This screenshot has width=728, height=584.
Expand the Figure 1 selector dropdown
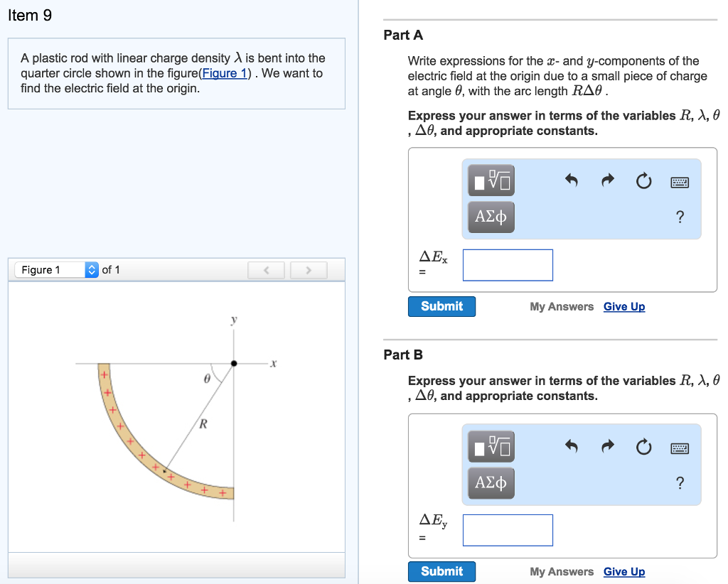[92, 270]
